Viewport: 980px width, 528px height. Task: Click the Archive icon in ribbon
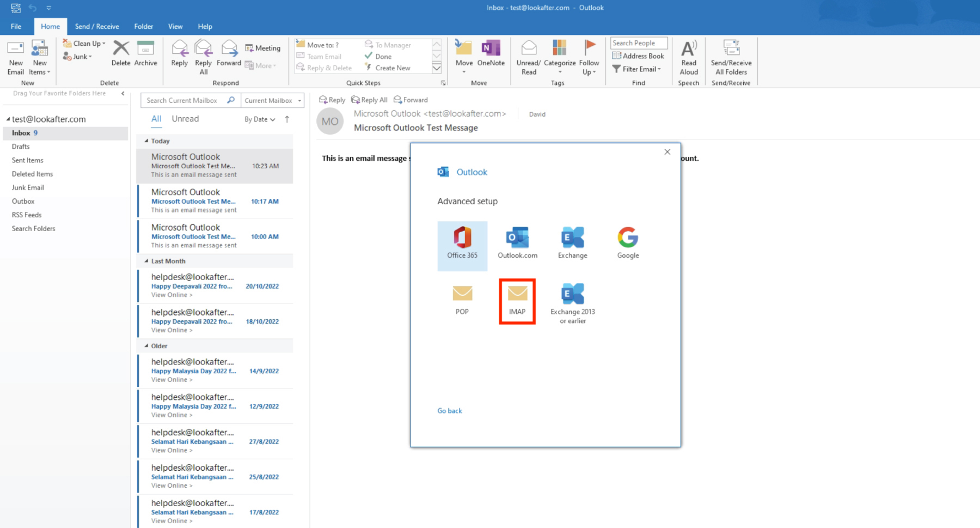point(145,54)
